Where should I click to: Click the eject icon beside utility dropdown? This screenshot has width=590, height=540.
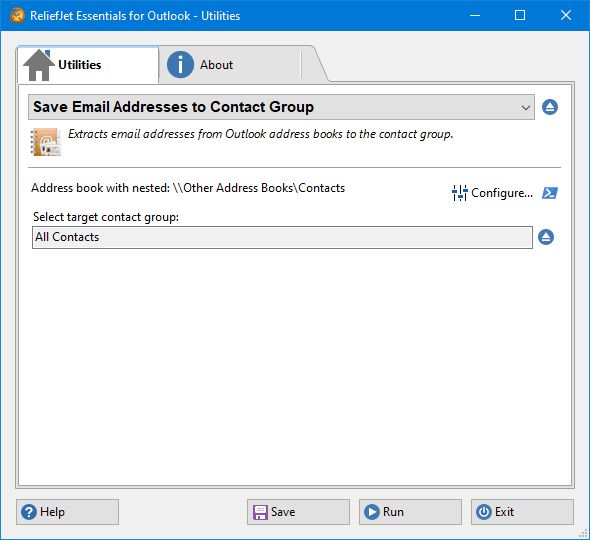pos(550,107)
